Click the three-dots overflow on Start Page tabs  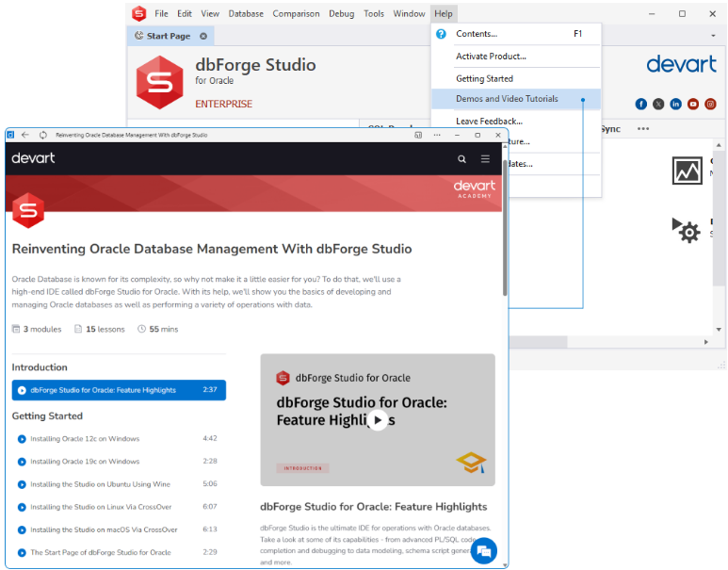pos(643,129)
